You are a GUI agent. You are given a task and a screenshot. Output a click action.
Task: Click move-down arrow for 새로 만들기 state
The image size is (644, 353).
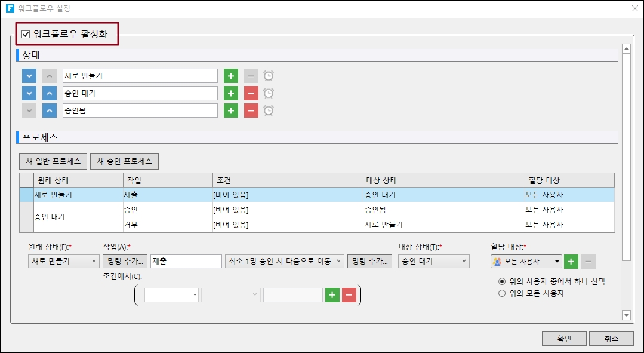[29, 76]
